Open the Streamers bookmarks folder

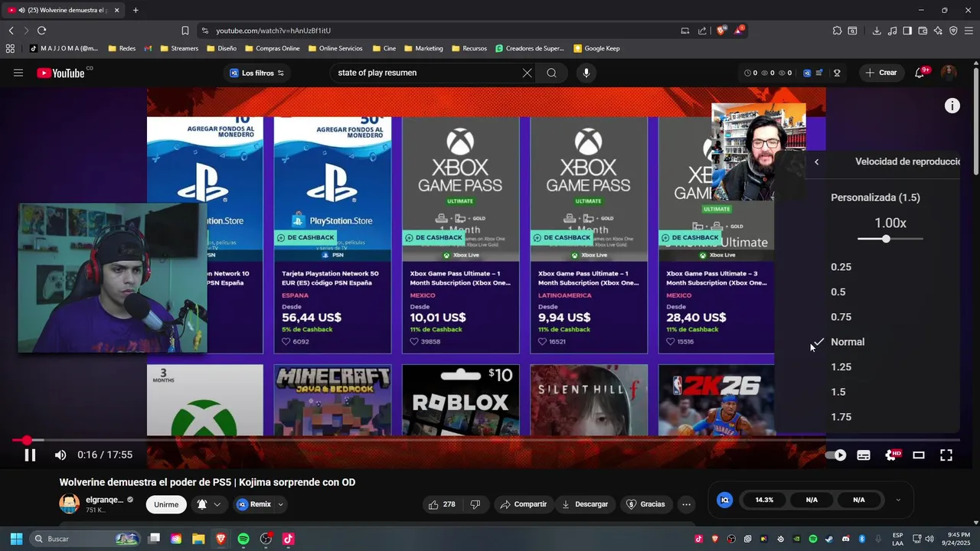(179, 48)
